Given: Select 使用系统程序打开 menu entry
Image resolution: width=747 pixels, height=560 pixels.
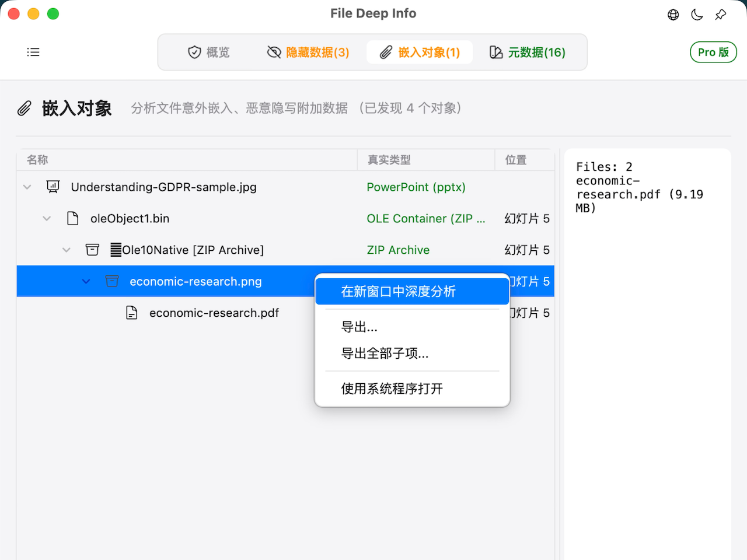Looking at the screenshot, I should (391, 388).
